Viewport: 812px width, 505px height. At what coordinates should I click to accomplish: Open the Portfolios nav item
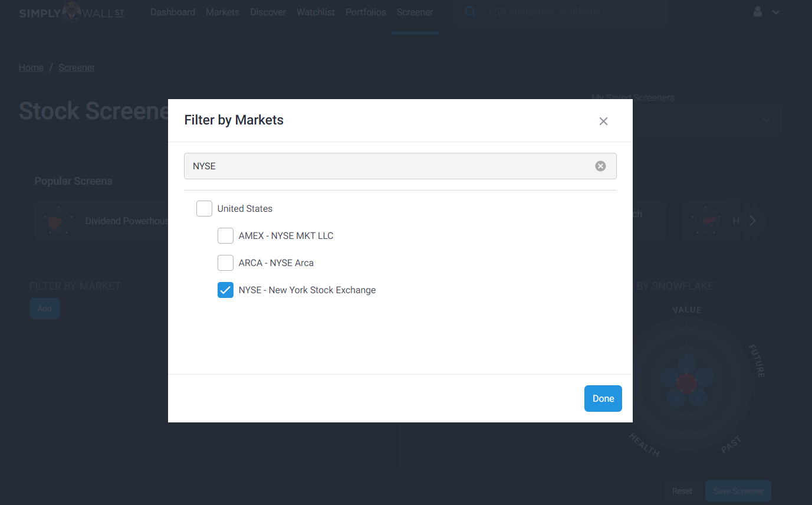click(366, 12)
